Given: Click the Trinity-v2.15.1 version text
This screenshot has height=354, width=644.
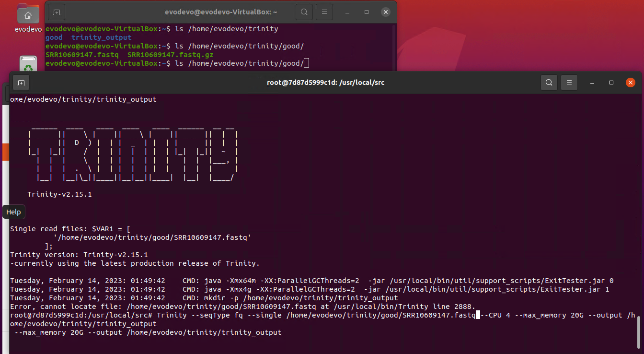Looking at the screenshot, I should pos(59,194).
